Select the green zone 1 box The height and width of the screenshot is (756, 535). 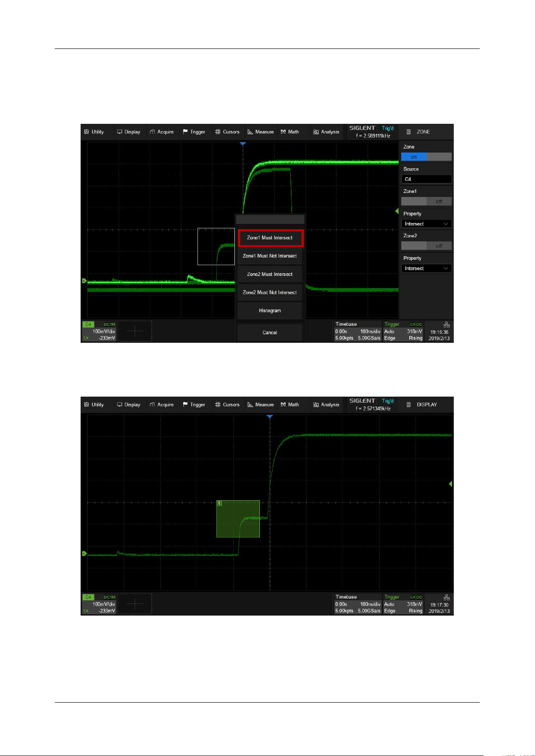pyautogui.click(x=238, y=519)
